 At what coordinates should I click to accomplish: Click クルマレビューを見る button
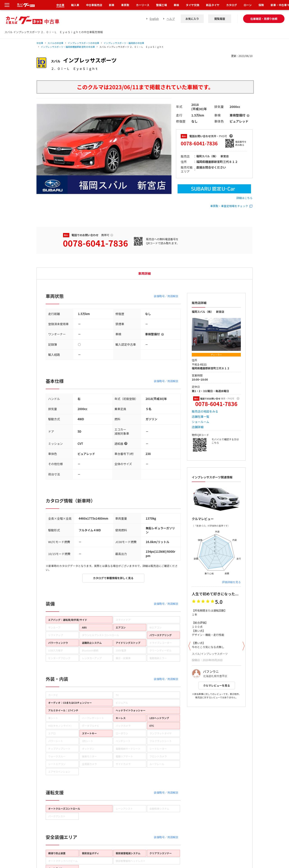[216, 685]
